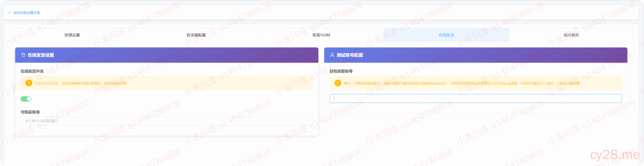Click the cart icon in 在线发货设置 header
644x166 pixels.
click(23, 55)
